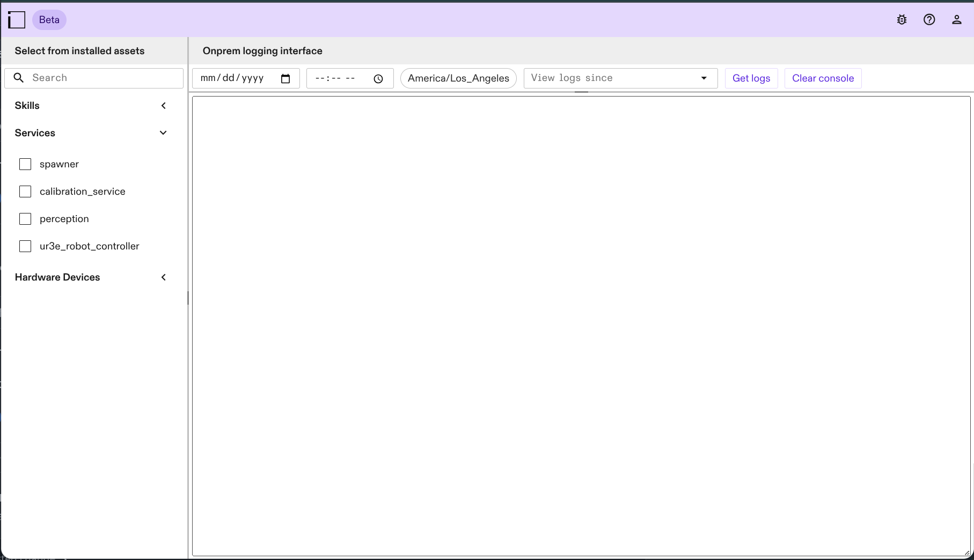Click the app logo in the top bar
974x560 pixels.
click(x=17, y=19)
